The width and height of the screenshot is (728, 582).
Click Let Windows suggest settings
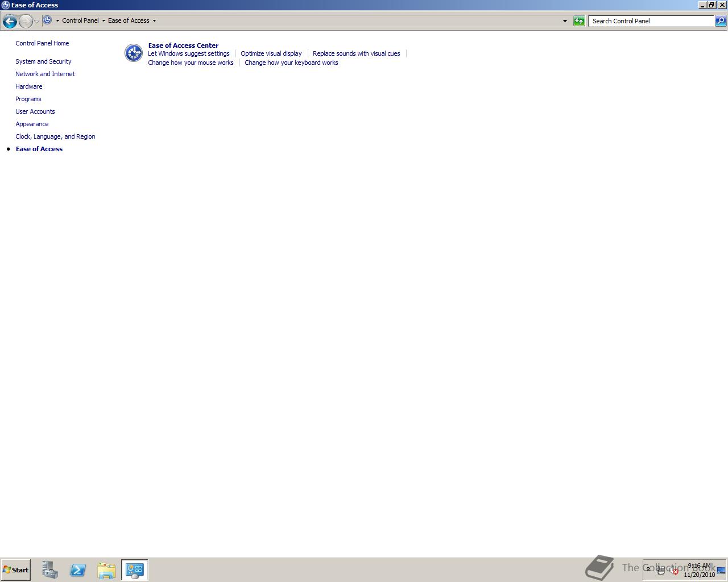pos(188,53)
